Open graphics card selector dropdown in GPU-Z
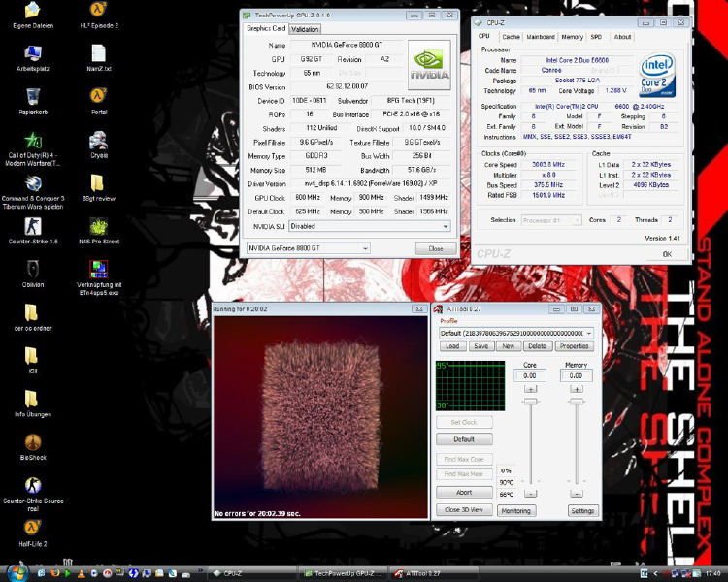 tap(308, 248)
